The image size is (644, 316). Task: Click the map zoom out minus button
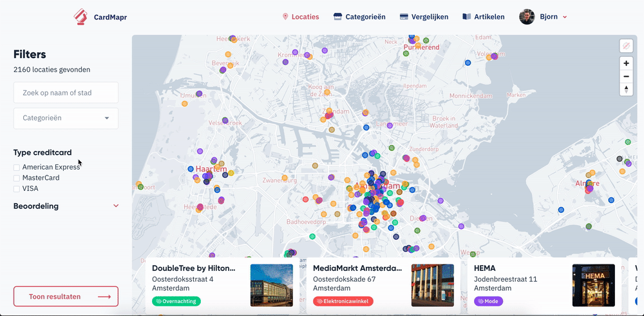coord(626,76)
